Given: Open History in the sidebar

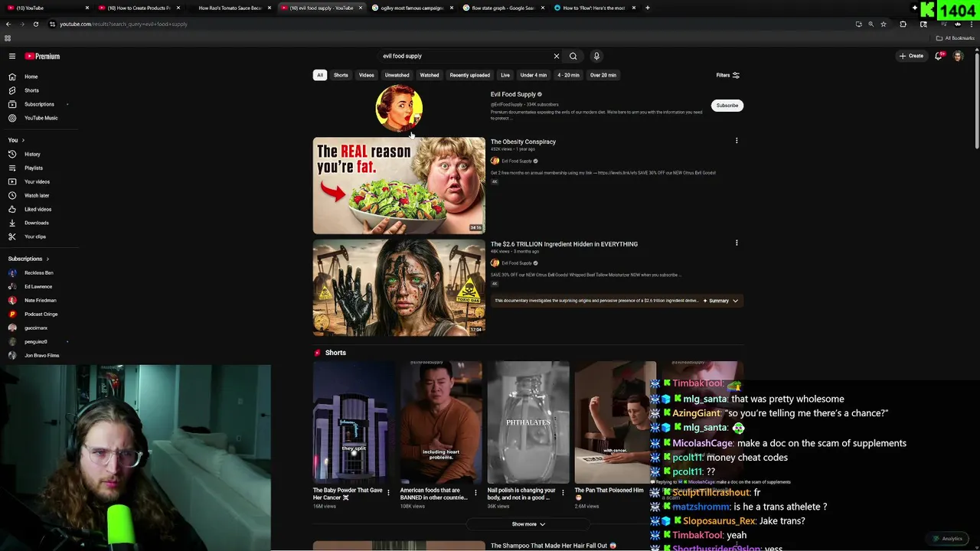Looking at the screenshot, I should point(32,154).
